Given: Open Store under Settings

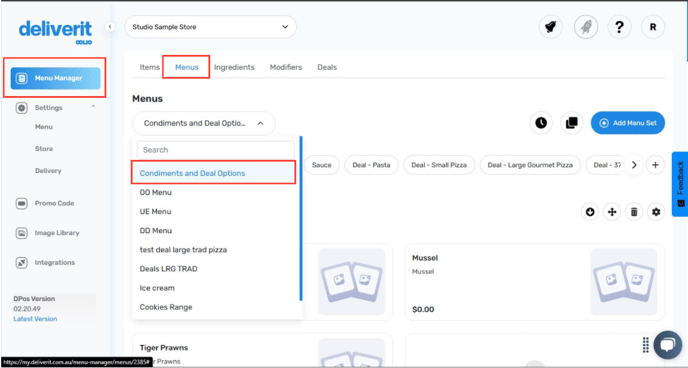Looking at the screenshot, I should [44, 149].
